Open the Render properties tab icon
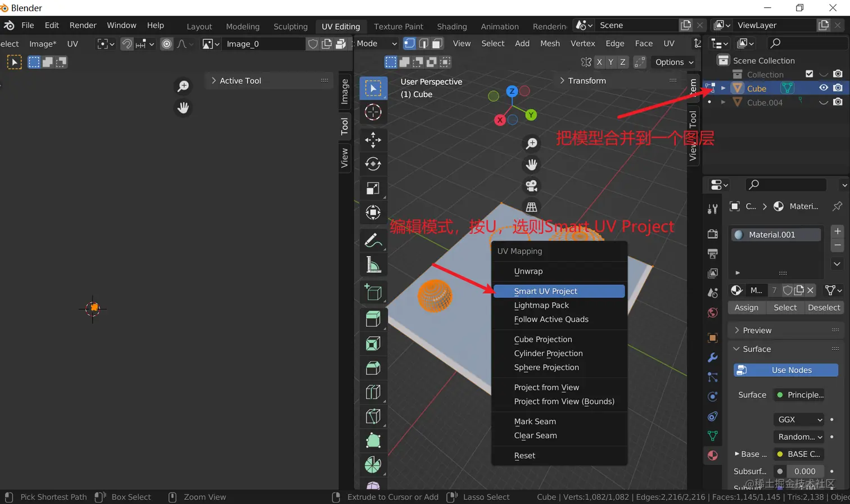Image resolution: width=850 pixels, height=504 pixels. point(713,234)
